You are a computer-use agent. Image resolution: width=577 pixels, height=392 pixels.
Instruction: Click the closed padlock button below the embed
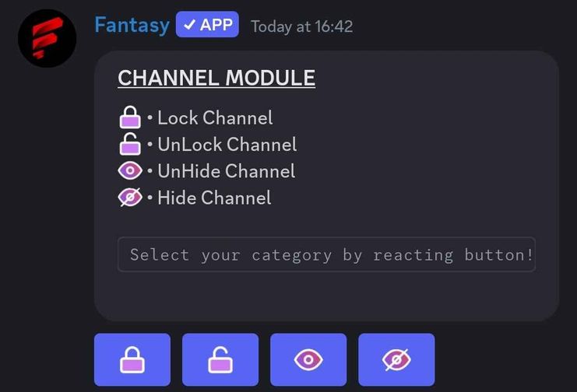pyautogui.click(x=132, y=359)
